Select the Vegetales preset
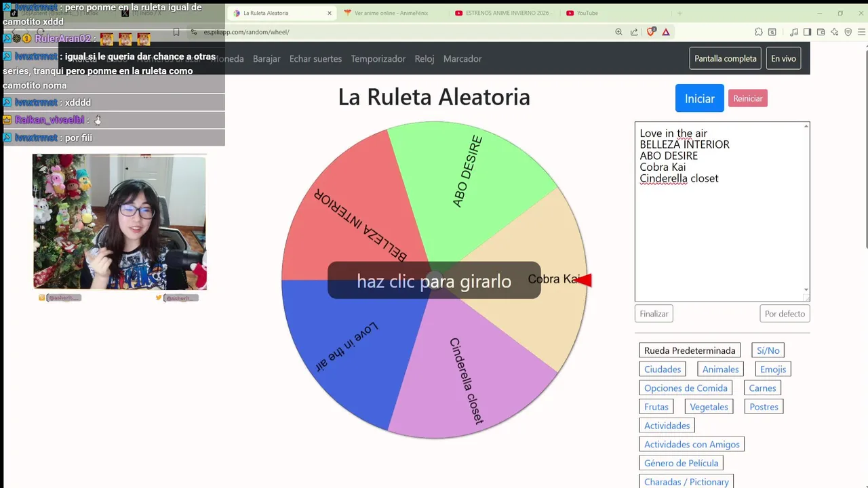The width and height of the screenshot is (868, 488). point(709,407)
